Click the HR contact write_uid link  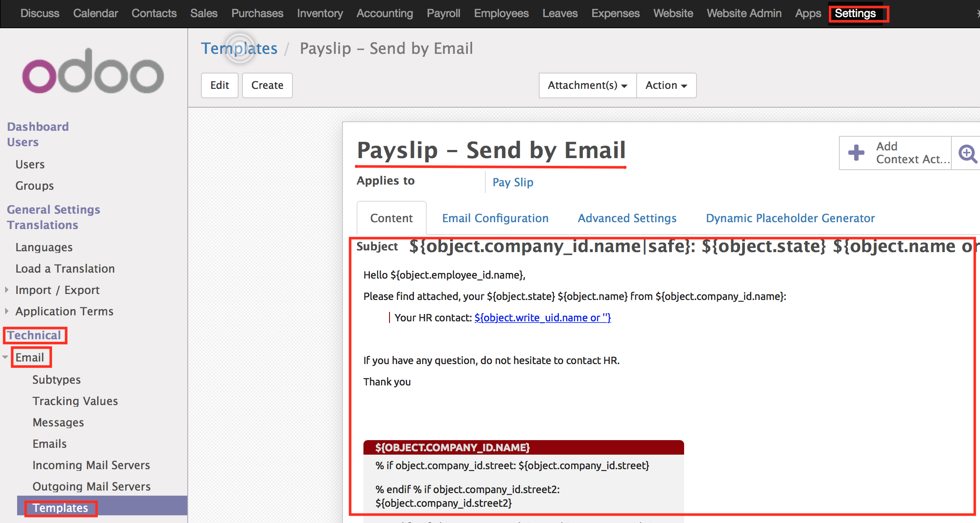coord(543,317)
